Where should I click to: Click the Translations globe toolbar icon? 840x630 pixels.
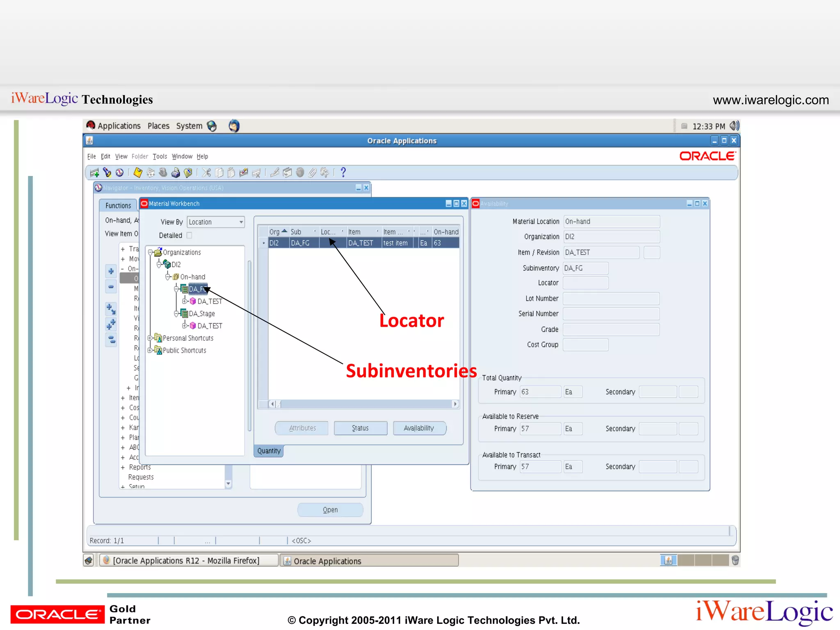click(x=300, y=173)
